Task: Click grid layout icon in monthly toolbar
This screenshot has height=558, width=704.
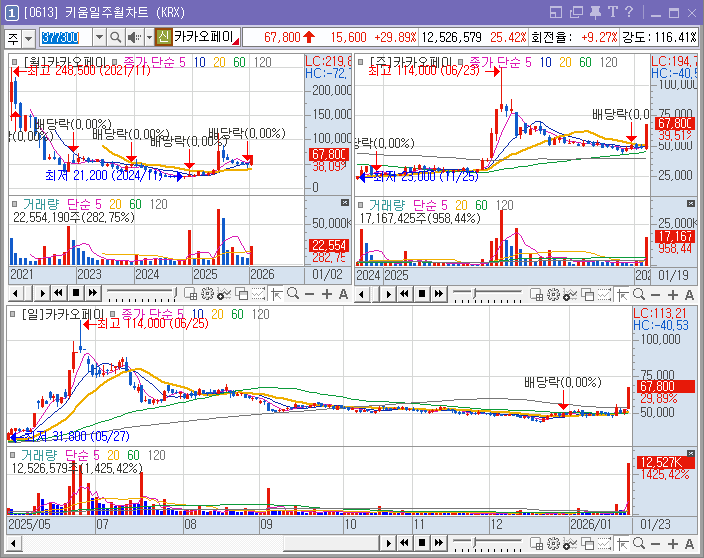Action: (190, 294)
